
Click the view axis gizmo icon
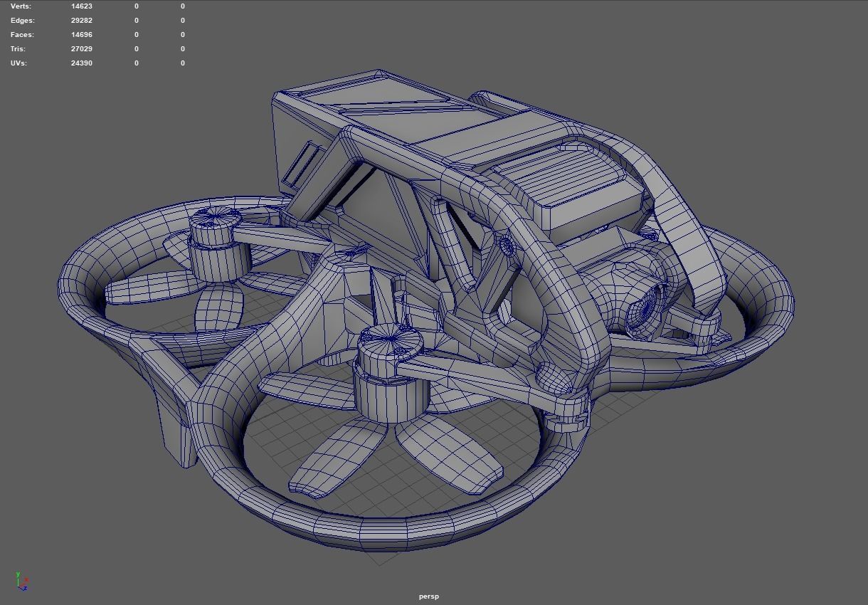pyautogui.click(x=21, y=581)
